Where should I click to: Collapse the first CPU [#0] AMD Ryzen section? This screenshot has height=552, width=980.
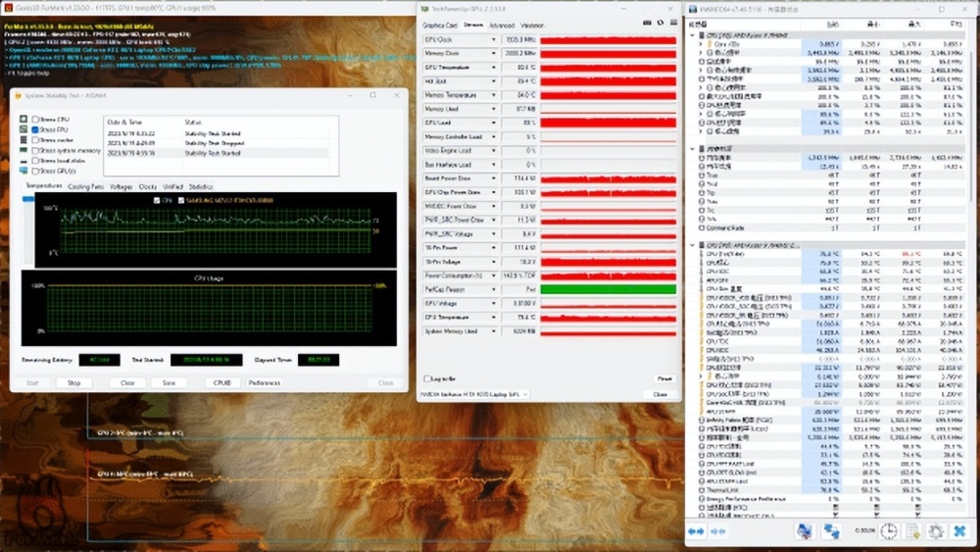click(693, 35)
